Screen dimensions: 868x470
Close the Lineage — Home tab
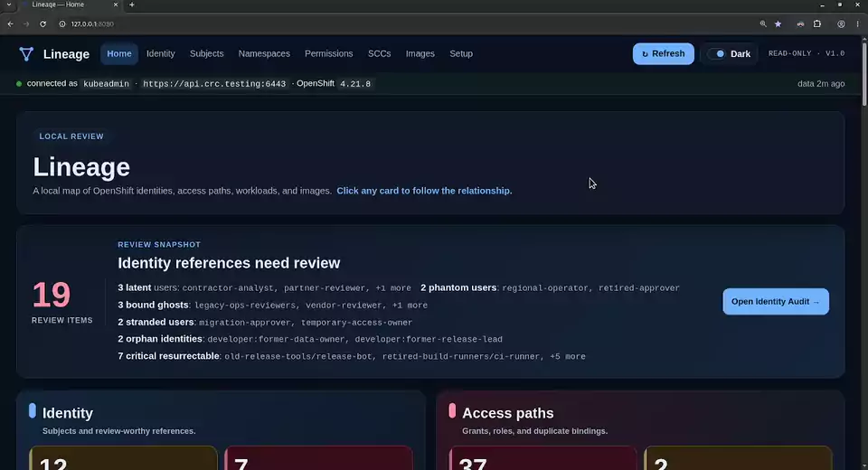115,5
